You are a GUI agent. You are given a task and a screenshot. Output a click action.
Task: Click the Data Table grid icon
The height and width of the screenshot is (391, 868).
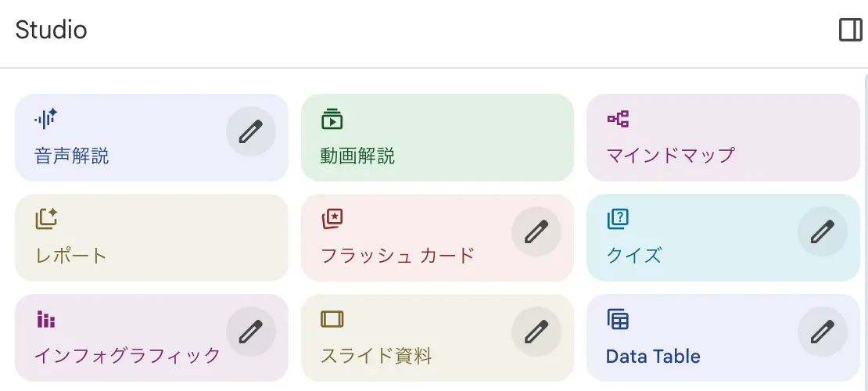[x=618, y=319]
